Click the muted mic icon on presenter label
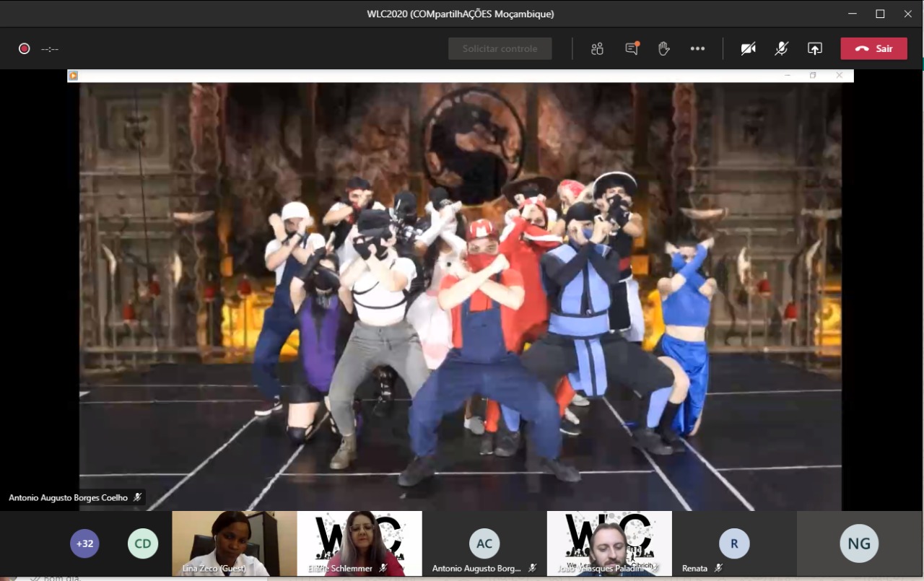This screenshot has width=924, height=581. 137,497
